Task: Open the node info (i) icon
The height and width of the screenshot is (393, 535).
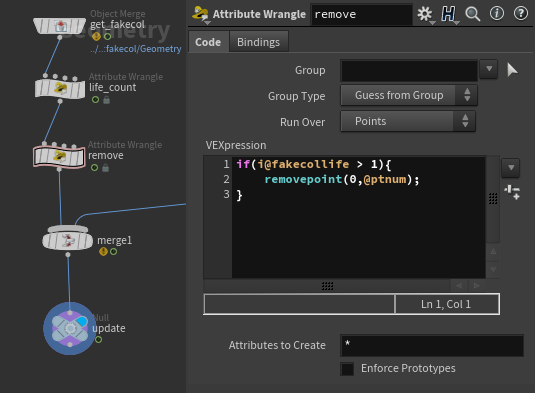Action: 496,14
